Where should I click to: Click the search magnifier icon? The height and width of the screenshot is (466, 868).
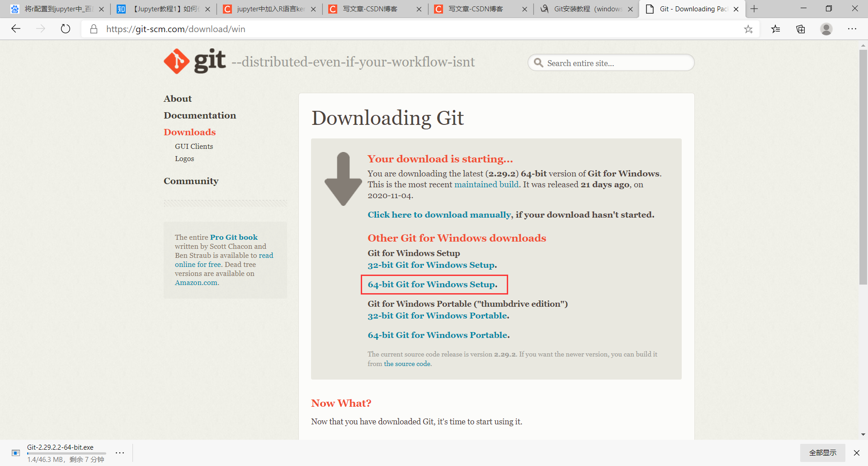[538, 62]
